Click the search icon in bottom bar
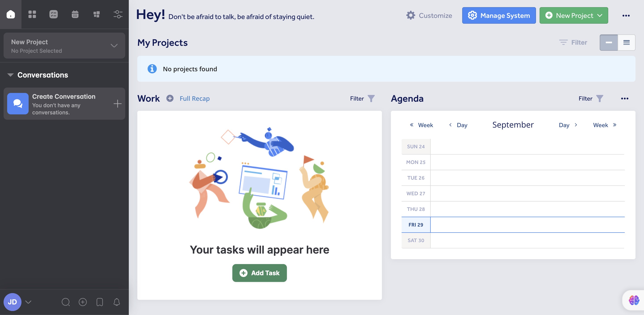 [66, 302]
